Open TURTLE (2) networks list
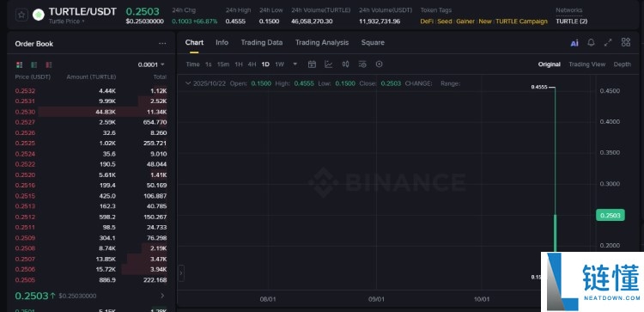 pos(572,21)
